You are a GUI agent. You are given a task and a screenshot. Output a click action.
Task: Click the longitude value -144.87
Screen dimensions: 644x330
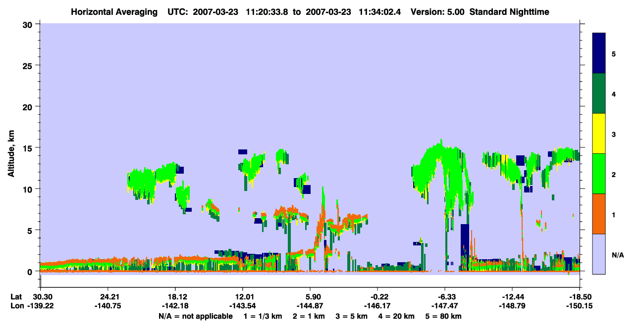pos(310,306)
